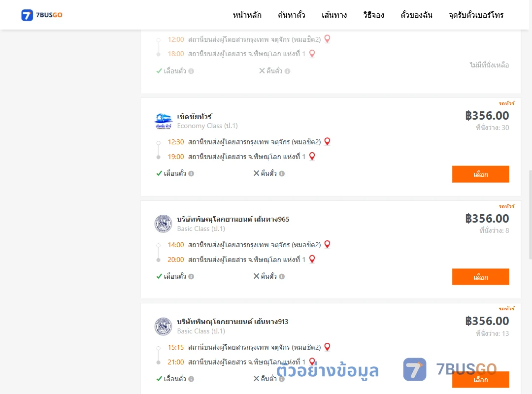Viewport: 532px width, 394px height.
Task: Click info icon beside เลื่อนตั๋ว in เส้นทาง965 card
Action: 191,277
